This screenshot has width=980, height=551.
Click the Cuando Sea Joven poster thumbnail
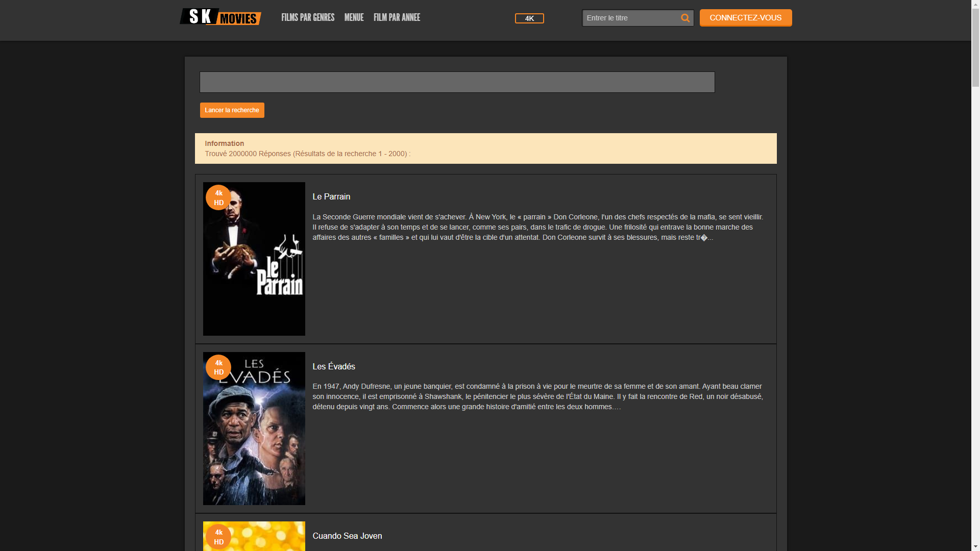(254, 536)
